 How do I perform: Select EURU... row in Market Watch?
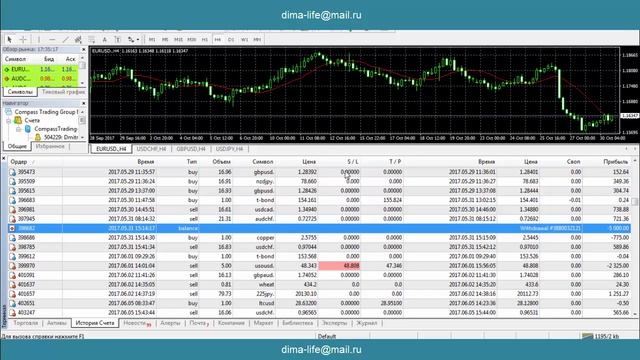click(x=40, y=69)
